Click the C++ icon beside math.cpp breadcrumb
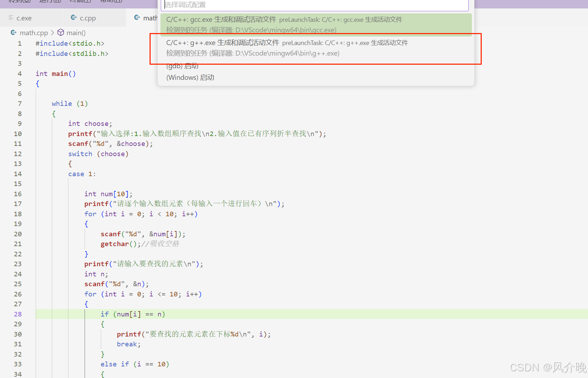Viewport: 588px width, 378px height. [x=13, y=32]
